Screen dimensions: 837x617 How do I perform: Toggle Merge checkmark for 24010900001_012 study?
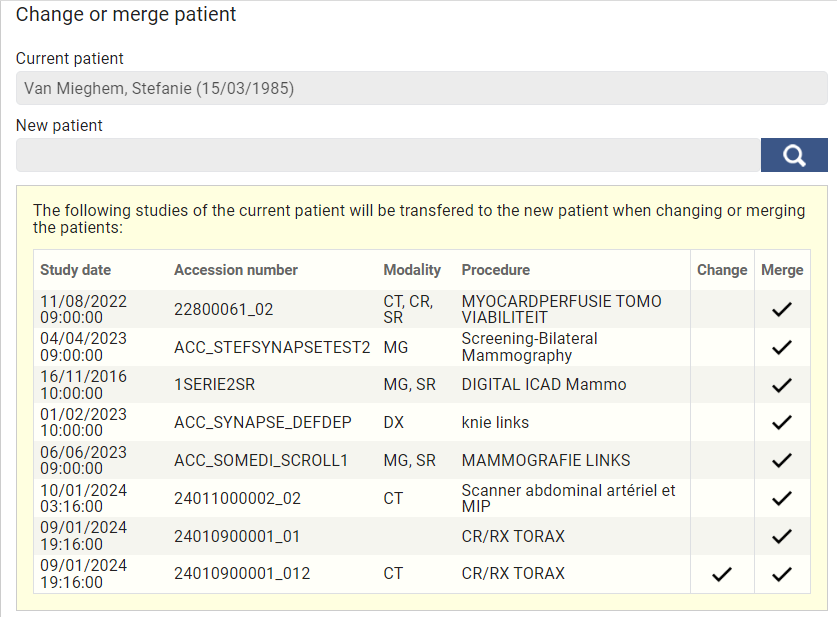(782, 574)
